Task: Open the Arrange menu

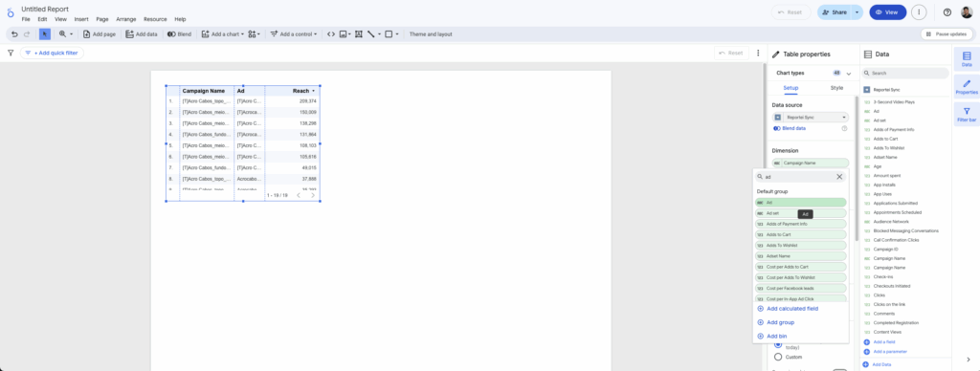Action: 125,19
